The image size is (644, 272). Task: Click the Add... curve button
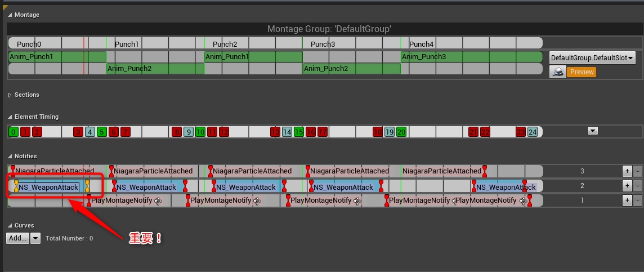coord(17,238)
